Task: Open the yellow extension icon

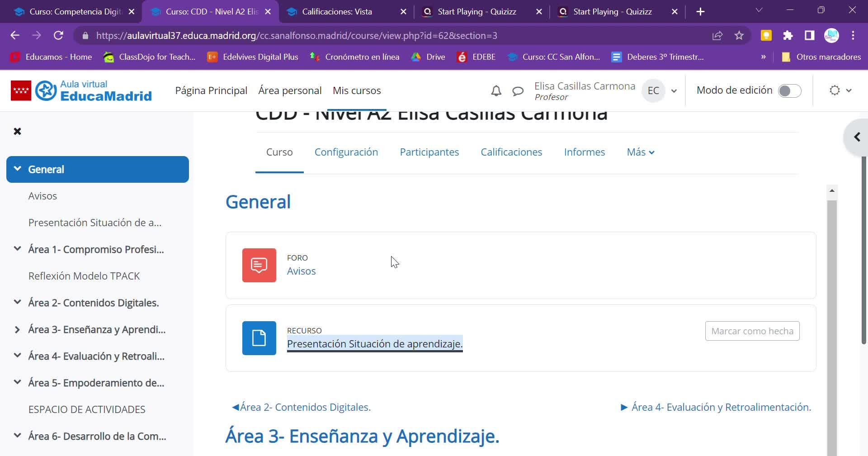Action: click(x=766, y=35)
